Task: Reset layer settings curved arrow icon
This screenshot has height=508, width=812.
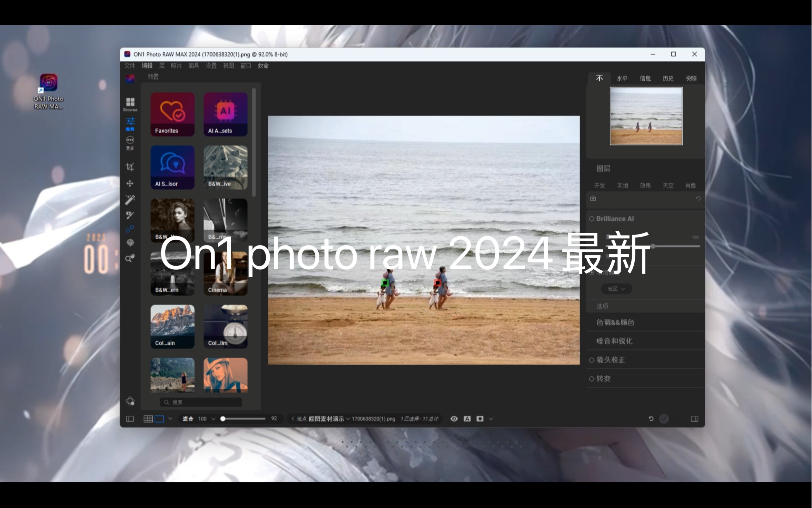Action: coord(698,199)
